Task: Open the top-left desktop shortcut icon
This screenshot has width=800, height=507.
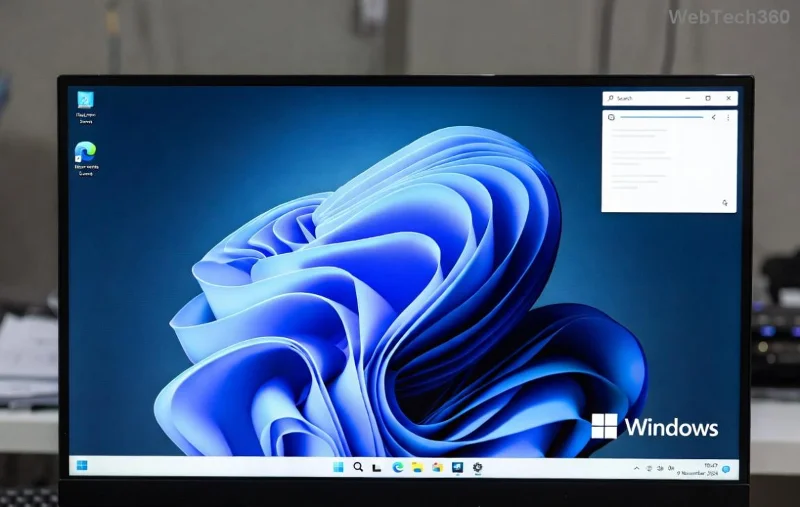Action: click(86, 100)
